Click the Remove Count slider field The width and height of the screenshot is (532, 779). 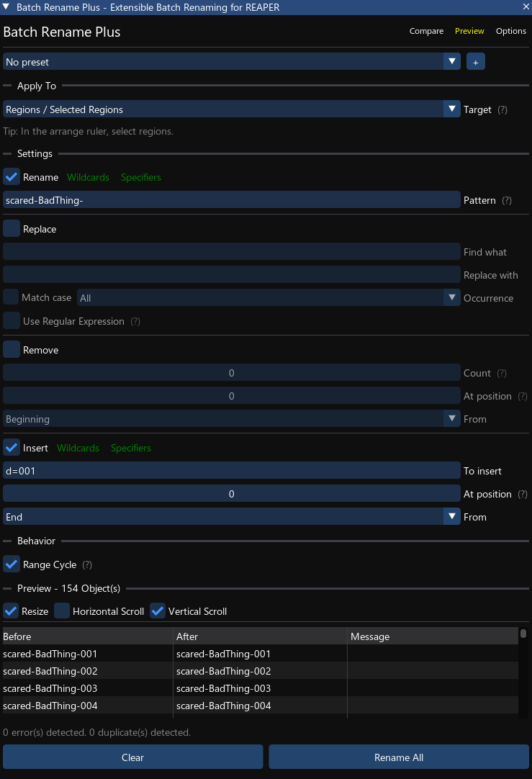click(x=232, y=373)
